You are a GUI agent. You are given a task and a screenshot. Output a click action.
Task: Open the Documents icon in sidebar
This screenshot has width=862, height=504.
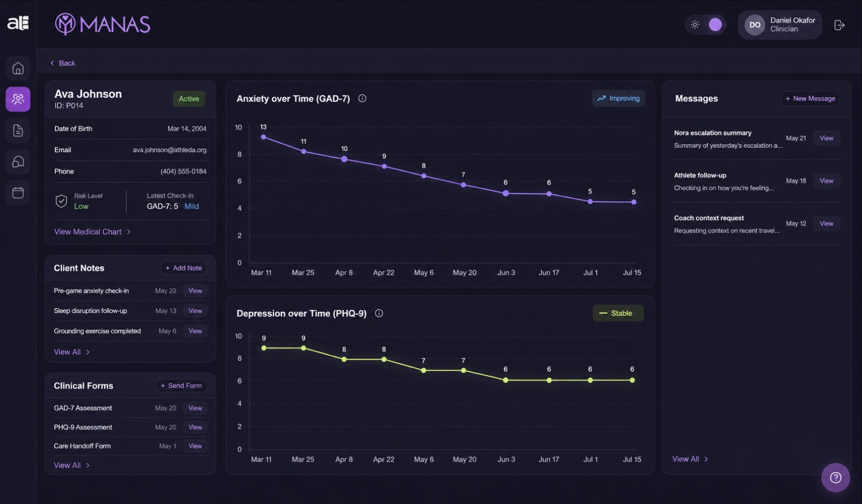click(x=18, y=131)
